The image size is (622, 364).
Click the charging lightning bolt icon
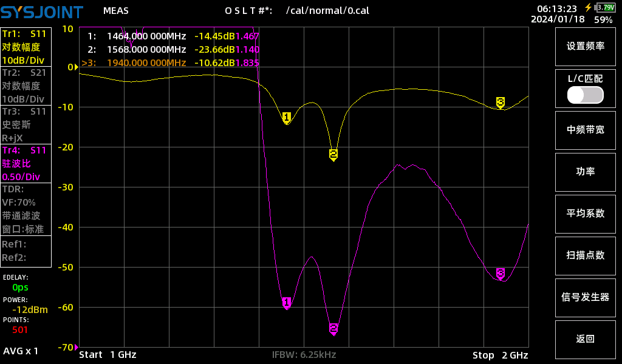click(x=588, y=7)
